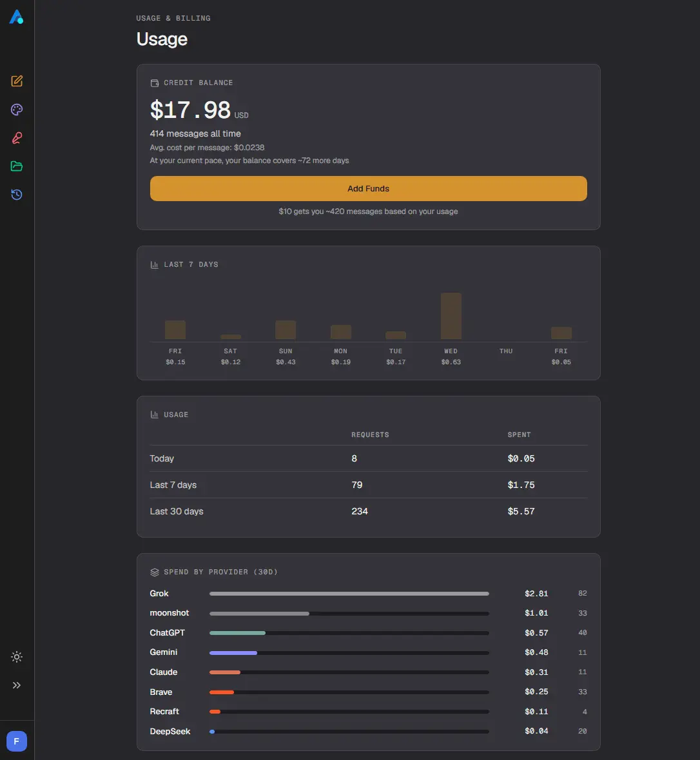This screenshot has height=760, width=700.
Task: Click the app logo in the sidebar
Action: pos(17,17)
